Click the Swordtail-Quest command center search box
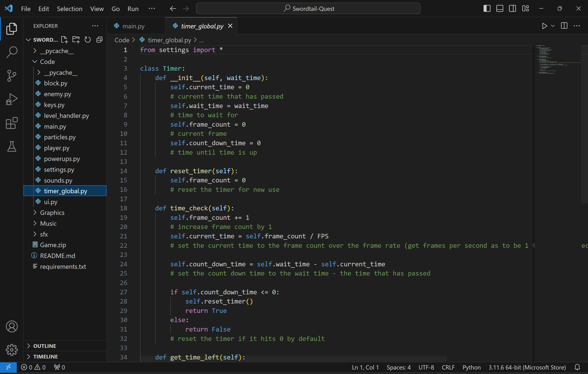 click(x=308, y=9)
